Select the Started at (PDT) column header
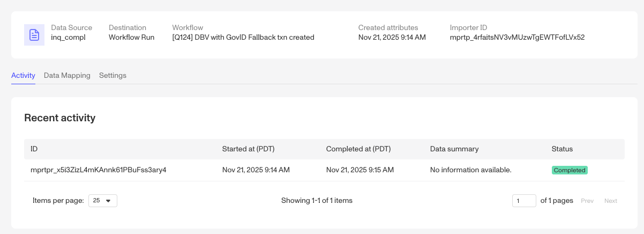 tap(249, 149)
